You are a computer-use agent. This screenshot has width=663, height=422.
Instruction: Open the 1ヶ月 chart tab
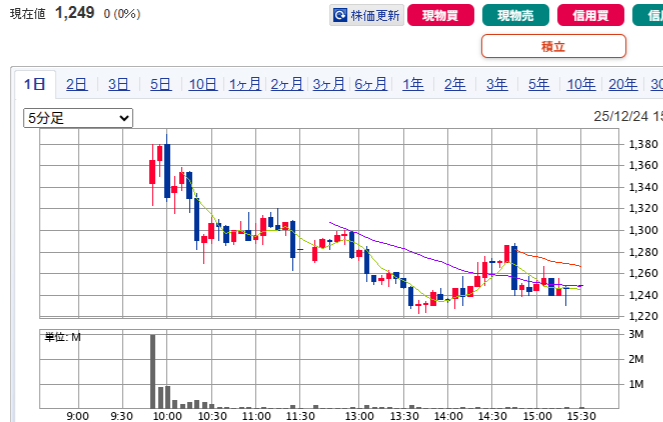245,84
